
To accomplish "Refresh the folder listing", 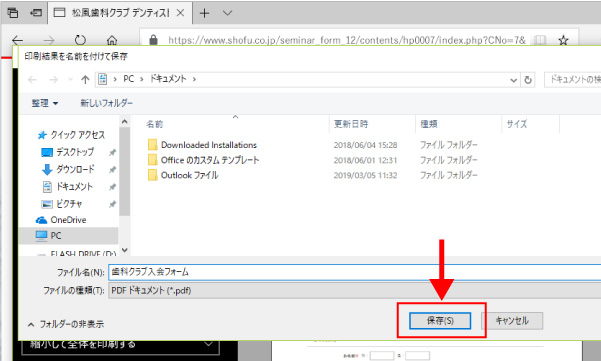I will click(x=528, y=80).
